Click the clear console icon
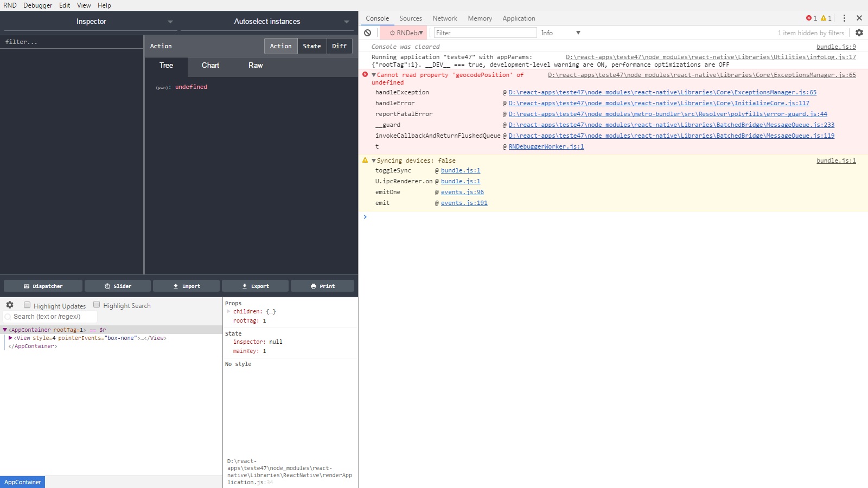The width and height of the screenshot is (868, 488). [x=367, y=33]
